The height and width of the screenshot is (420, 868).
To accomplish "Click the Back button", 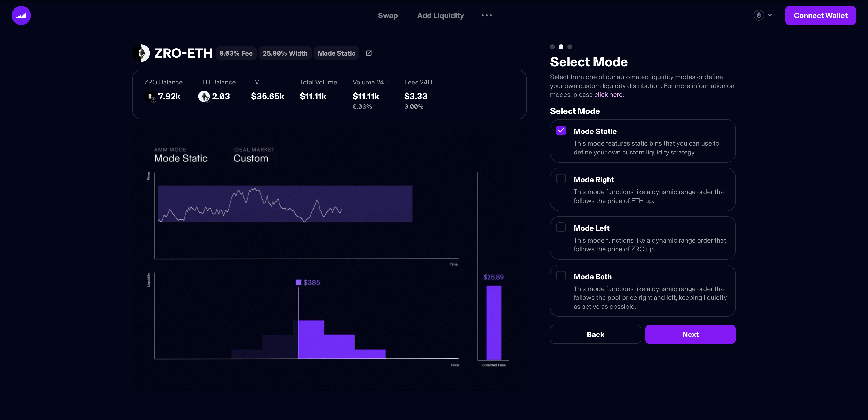I will point(595,334).
